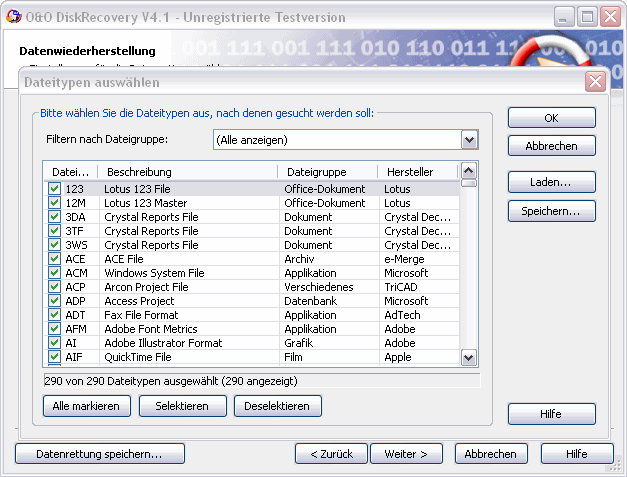627x477 pixels.
Task: Toggle the AIF QuickTime File checkbox
Action: (x=54, y=356)
